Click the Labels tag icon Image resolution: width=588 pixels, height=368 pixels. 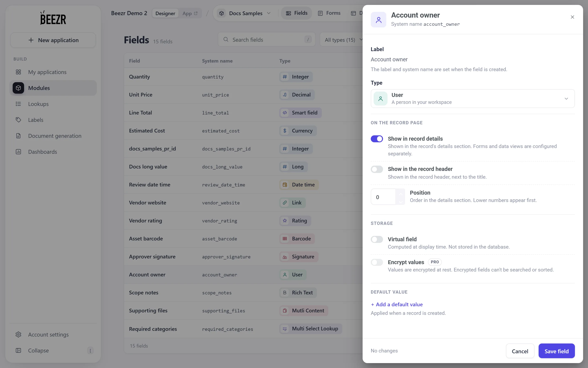[18, 120]
